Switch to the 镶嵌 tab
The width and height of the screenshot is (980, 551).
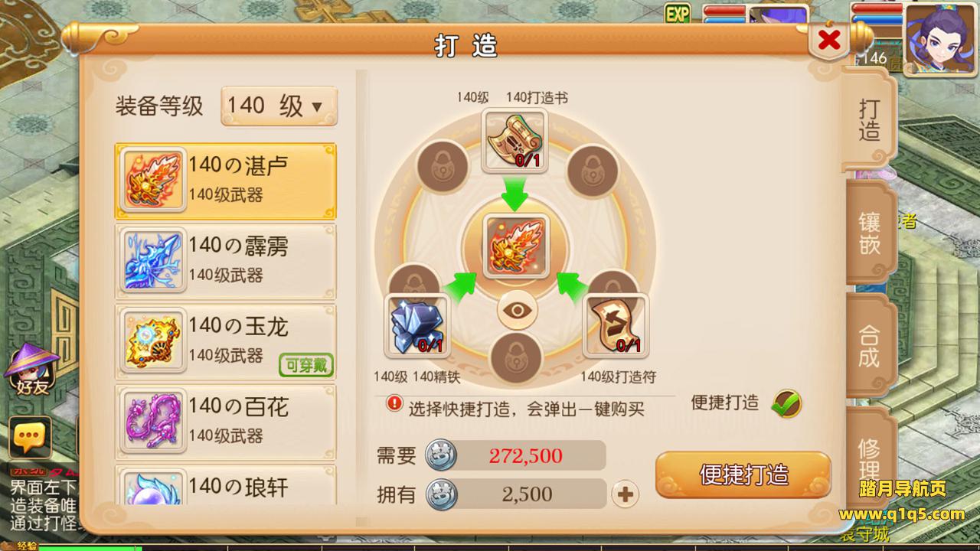(869, 233)
